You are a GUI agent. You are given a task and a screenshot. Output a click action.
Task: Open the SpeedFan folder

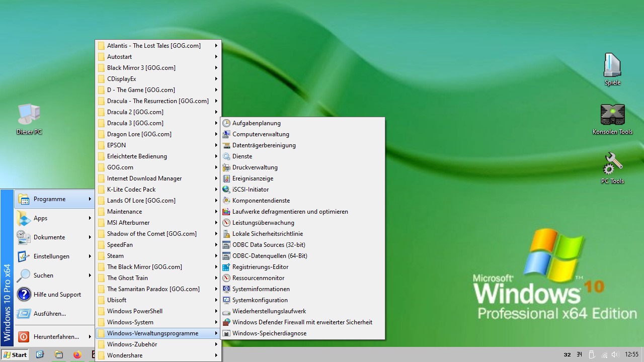158,245
